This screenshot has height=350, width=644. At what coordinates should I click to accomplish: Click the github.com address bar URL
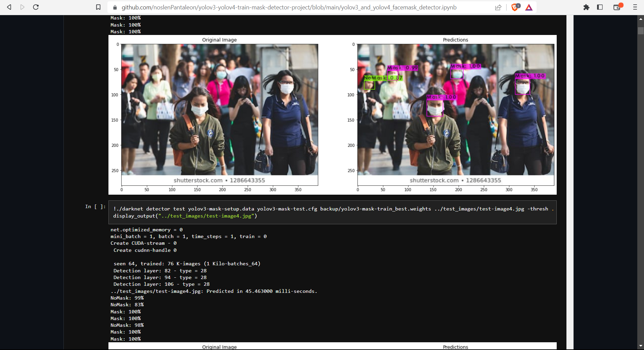point(289,7)
